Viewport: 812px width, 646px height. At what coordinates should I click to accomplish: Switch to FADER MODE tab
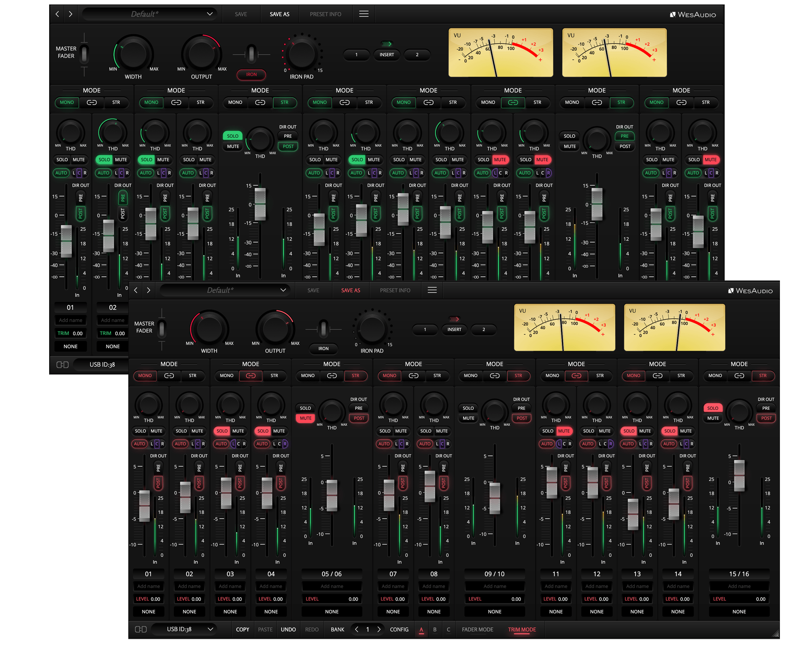click(x=477, y=629)
